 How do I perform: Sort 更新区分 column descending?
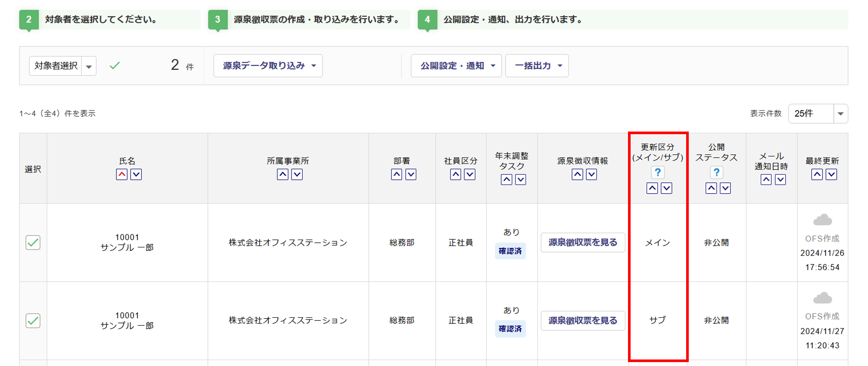pyautogui.click(x=666, y=188)
